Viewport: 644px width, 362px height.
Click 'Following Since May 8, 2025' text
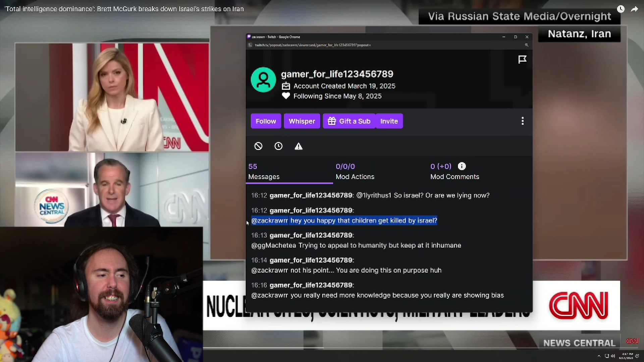[337, 96]
